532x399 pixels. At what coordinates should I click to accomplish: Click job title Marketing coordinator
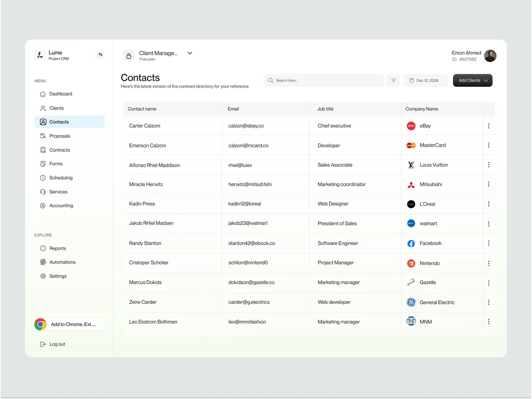(x=342, y=184)
